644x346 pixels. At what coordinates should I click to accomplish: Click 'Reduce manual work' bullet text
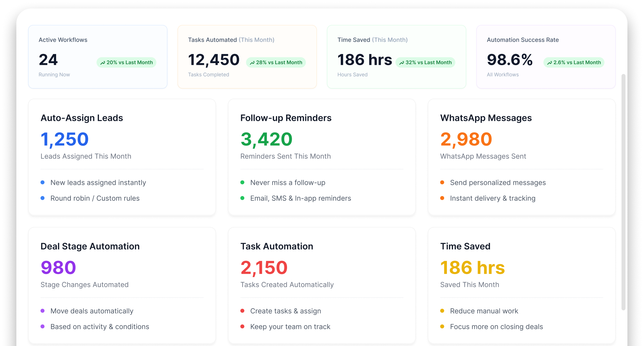point(484,311)
